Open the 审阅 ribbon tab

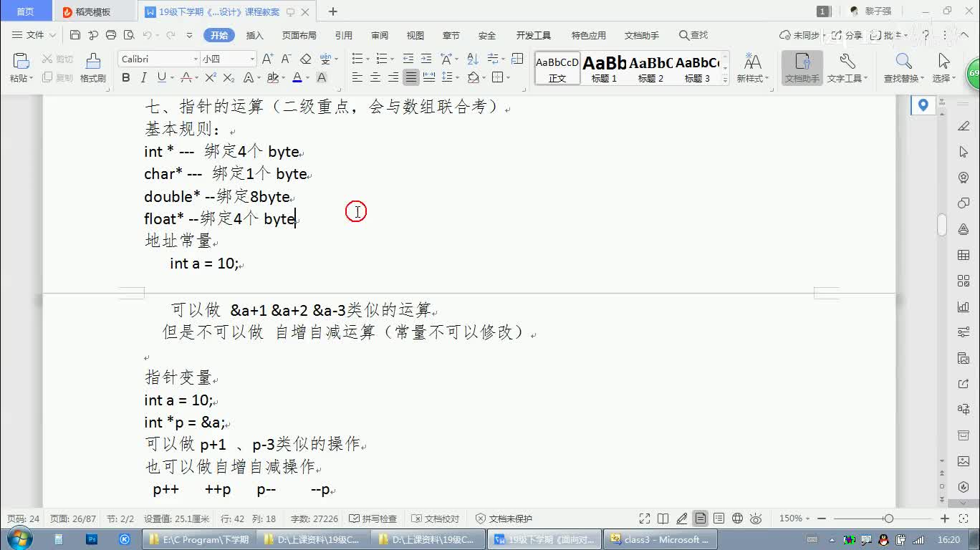[x=380, y=35]
